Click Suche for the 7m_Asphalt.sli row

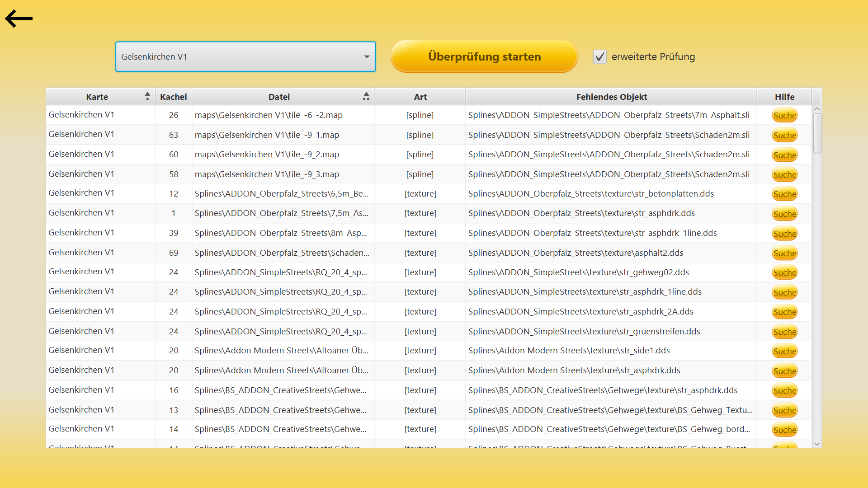[x=784, y=116]
